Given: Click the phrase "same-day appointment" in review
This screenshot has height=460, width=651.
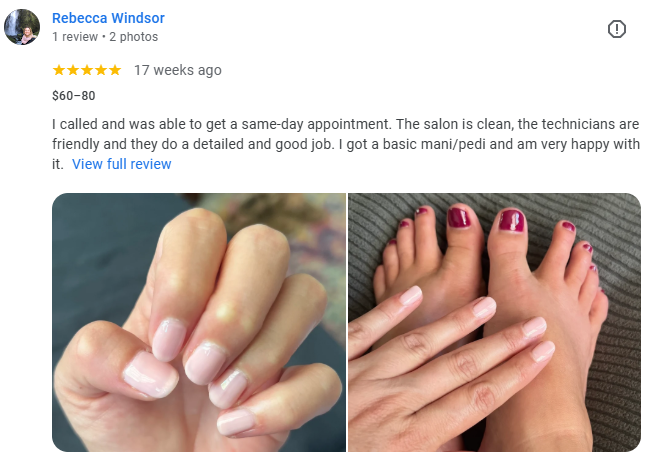Looking at the screenshot, I should pos(316,124).
